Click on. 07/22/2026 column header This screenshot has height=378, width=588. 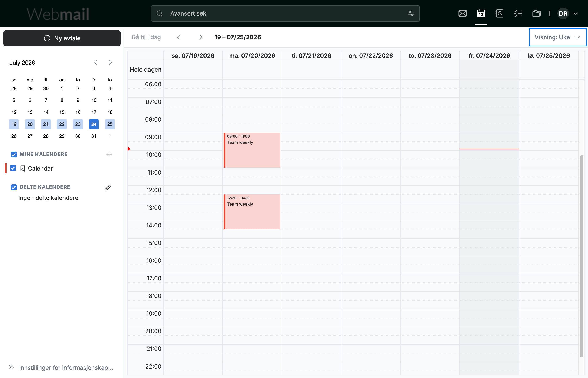tap(371, 56)
